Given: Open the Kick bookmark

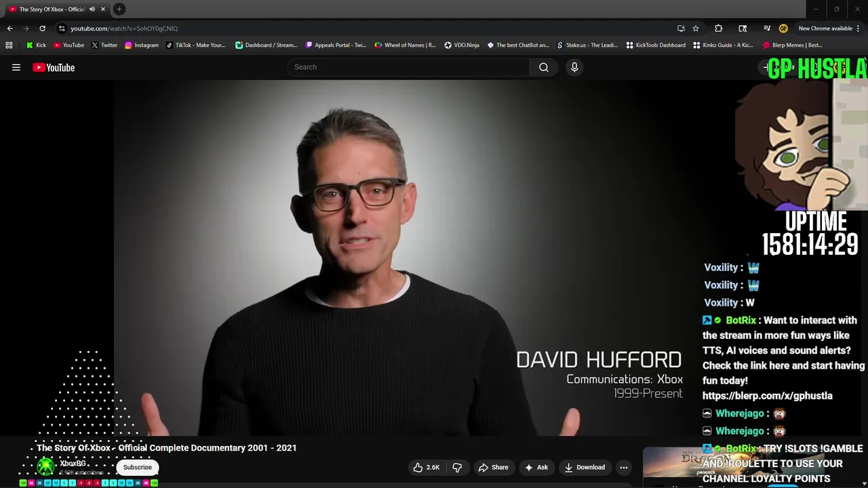Looking at the screenshot, I should [36, 45].
